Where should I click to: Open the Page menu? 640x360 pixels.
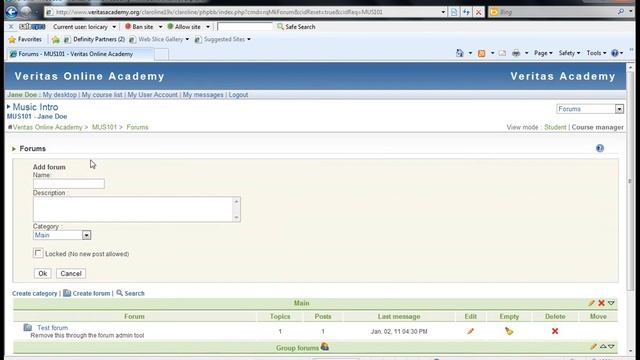543,53
